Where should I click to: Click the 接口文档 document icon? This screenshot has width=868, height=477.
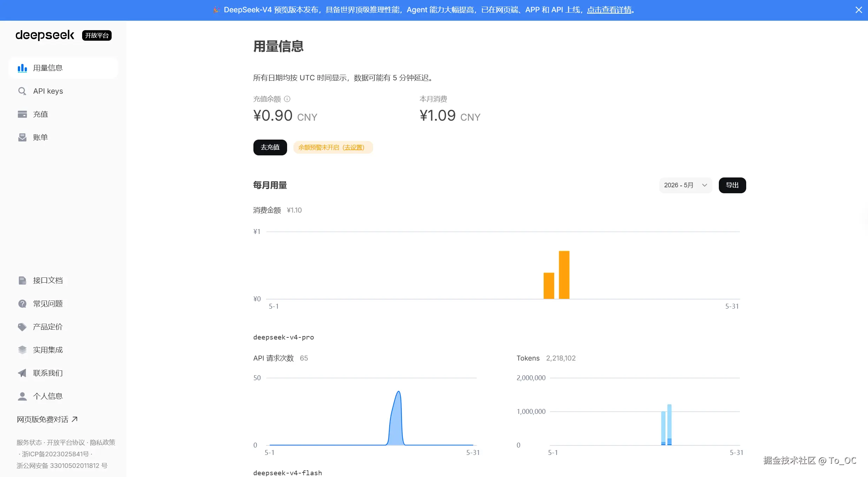click(x=22, y=281)
